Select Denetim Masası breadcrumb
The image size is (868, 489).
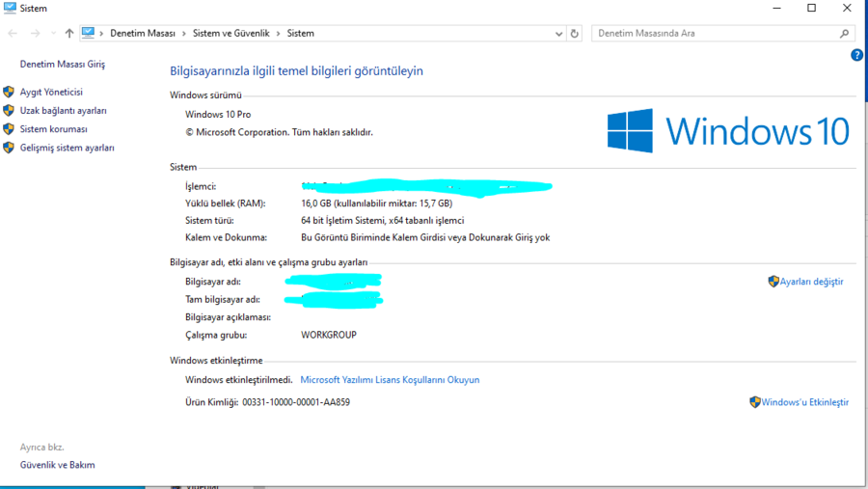point(143,33)
